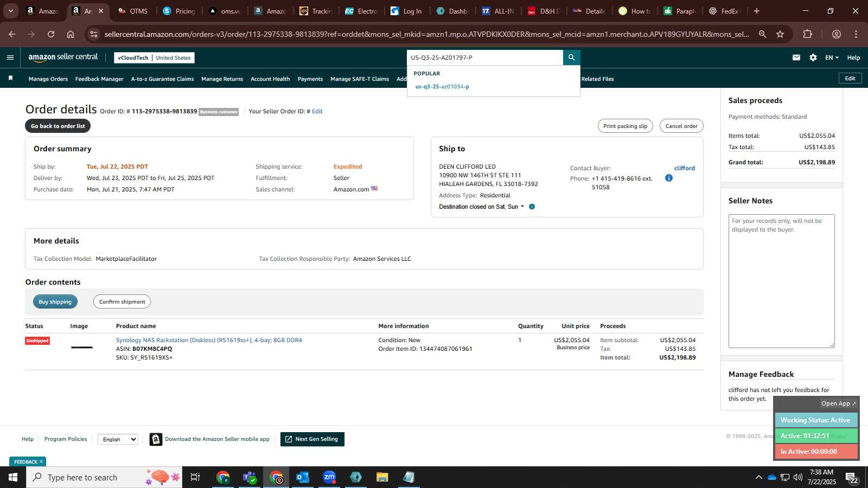Open Task View on the taskbar
Image resolution: width=868 pixels, height=488 pixels.
(x=195, y=477)
